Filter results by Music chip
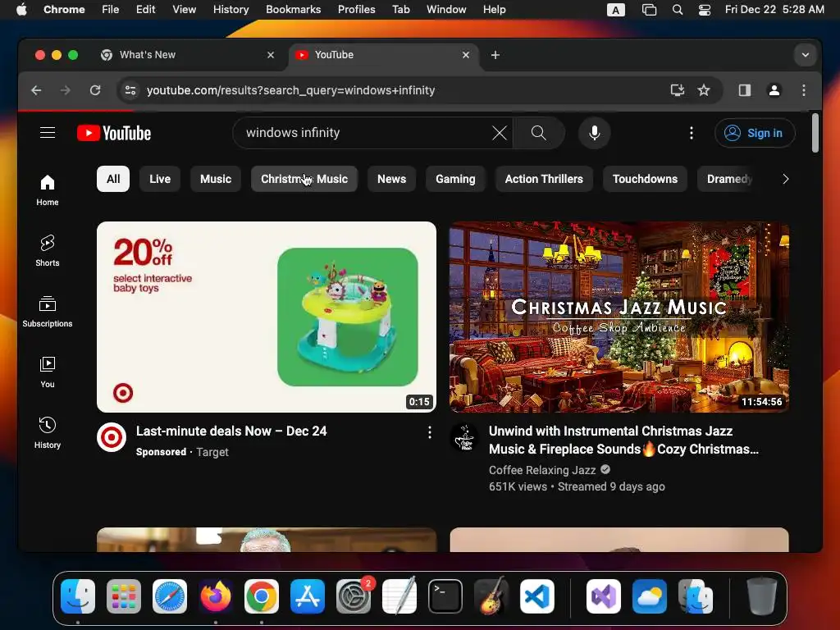Image resolution: width=840 pixels, height=630 pixels. point(216,179)
